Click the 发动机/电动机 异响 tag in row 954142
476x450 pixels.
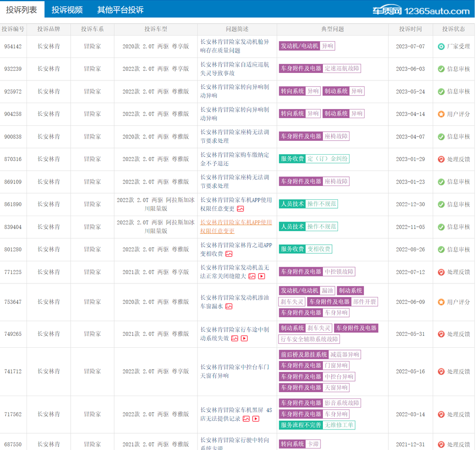[x=307, y=46]
